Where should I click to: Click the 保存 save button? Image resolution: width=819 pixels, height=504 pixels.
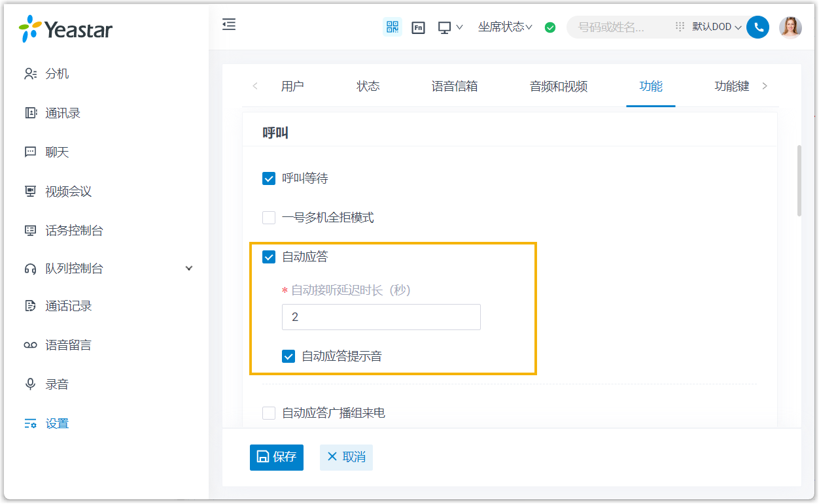click(x=277, y=457)
